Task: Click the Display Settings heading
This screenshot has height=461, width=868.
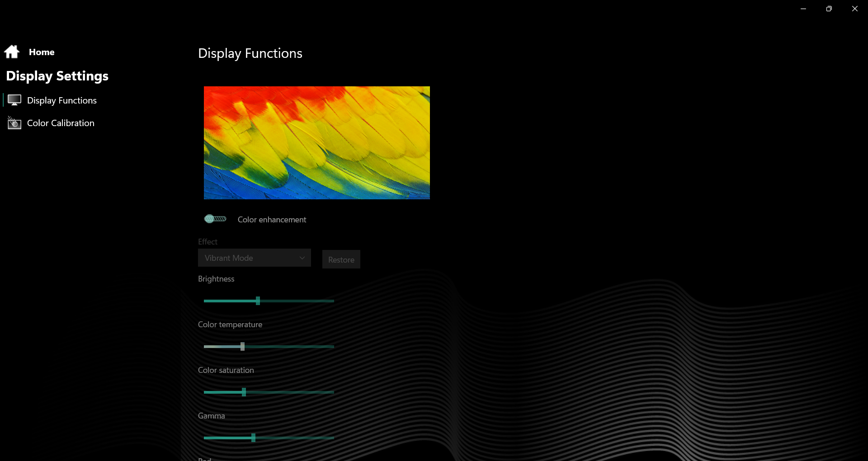Action: [57, 76]
